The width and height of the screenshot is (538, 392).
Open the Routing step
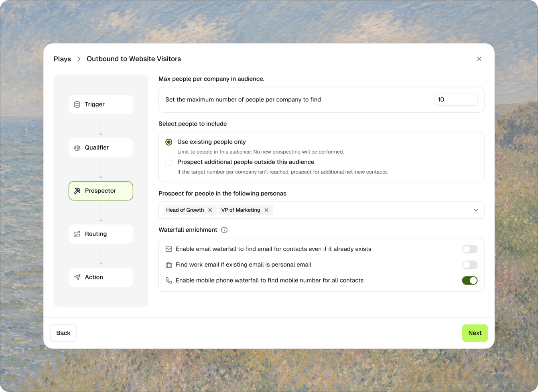click(x=101, y=234)
